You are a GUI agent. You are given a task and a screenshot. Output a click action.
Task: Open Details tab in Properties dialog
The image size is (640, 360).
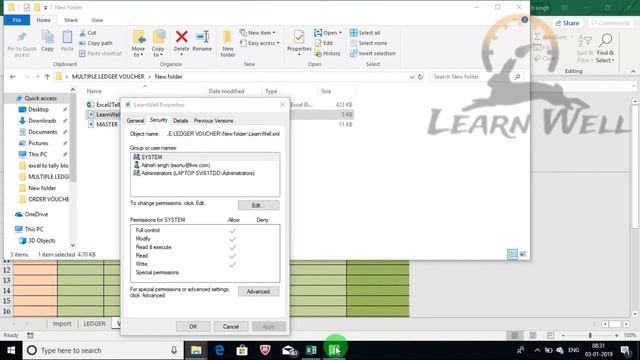pyautogui.click(x=180, y=121)
